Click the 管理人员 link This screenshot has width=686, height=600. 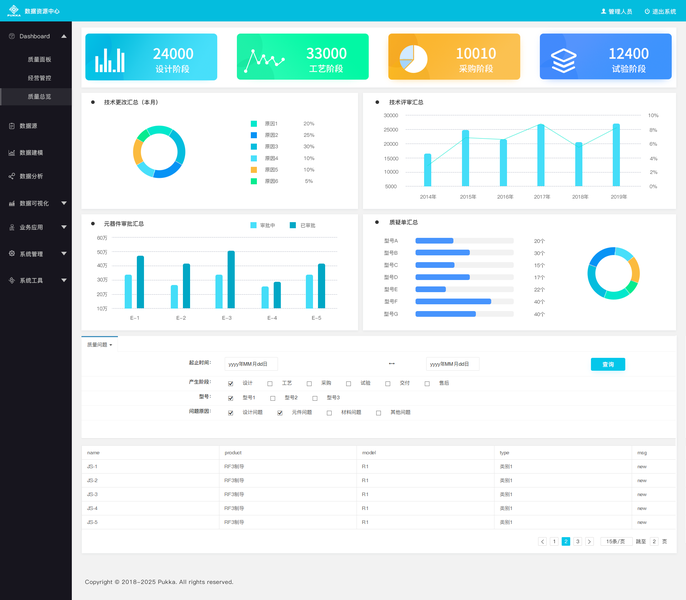tap(620, 11)
